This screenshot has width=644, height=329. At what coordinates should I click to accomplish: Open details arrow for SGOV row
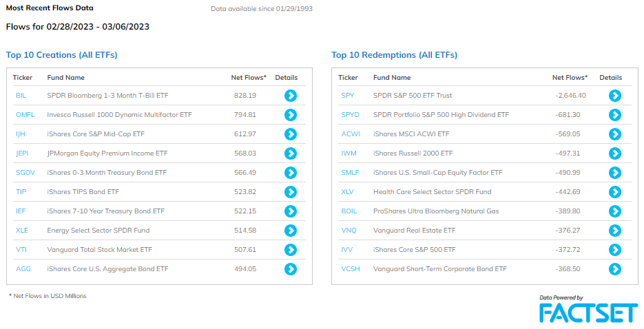[x=291, y=173]
